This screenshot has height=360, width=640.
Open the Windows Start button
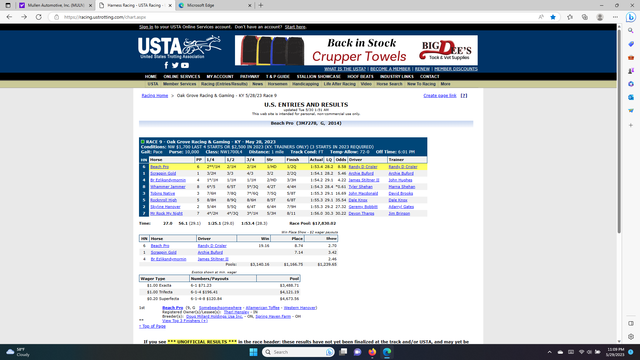click(253, 352)
